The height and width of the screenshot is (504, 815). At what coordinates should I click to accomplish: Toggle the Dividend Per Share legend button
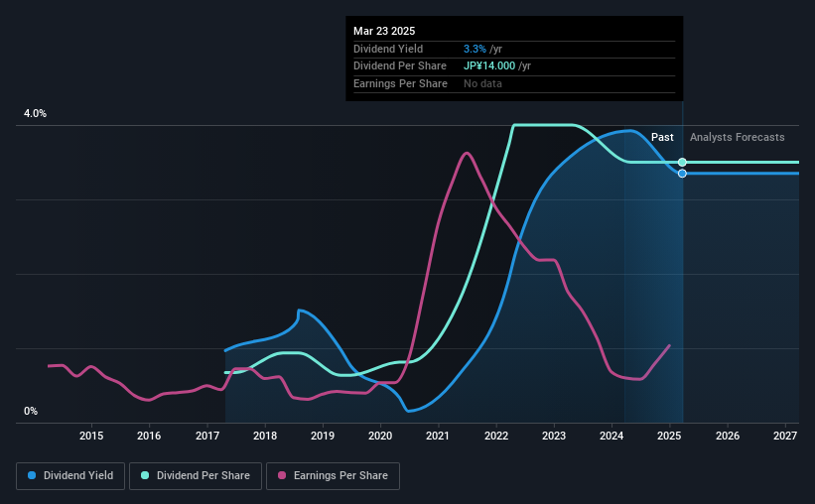(x=196, y=476)
